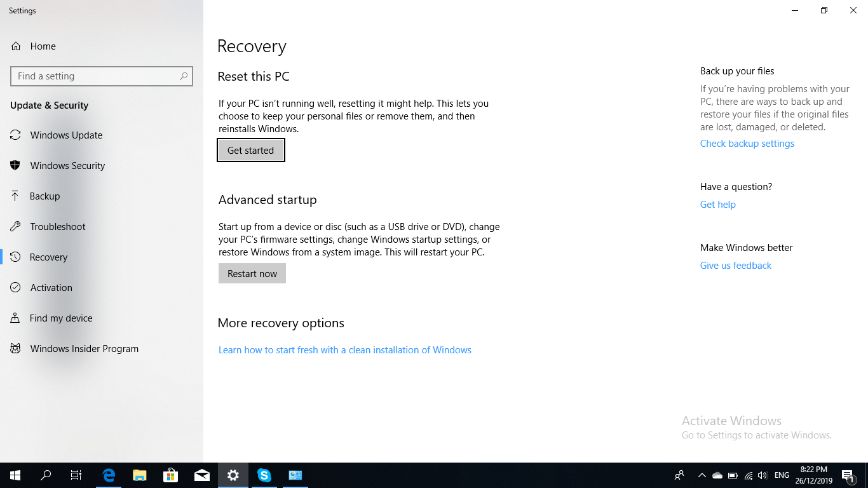Open the Wi-Fi network tray icon
This screenshot has height=488, width=868.
coord(748,475)
